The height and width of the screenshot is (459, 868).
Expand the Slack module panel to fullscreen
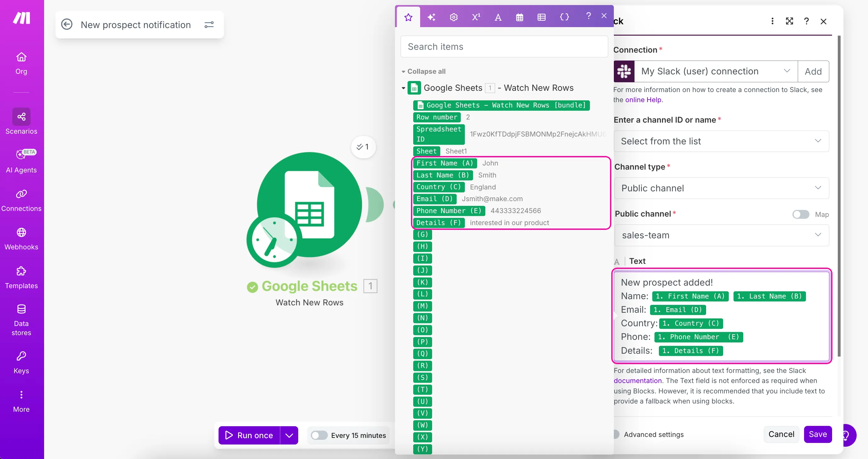pos(789,21)
